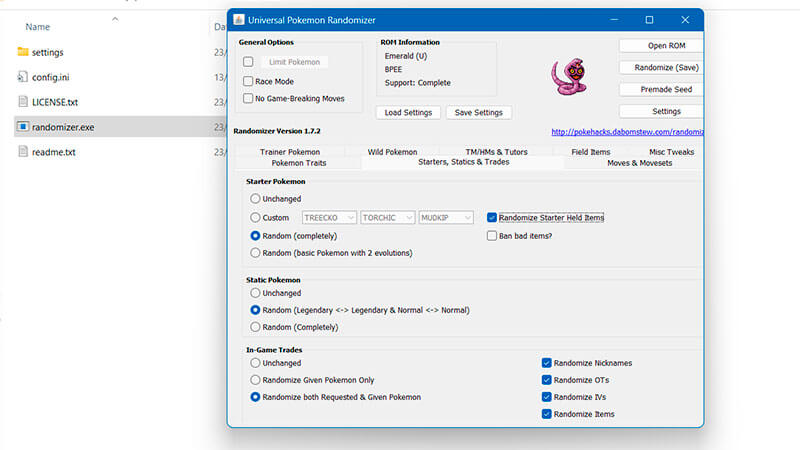Click the readme.txt file icon

(22, 152)
